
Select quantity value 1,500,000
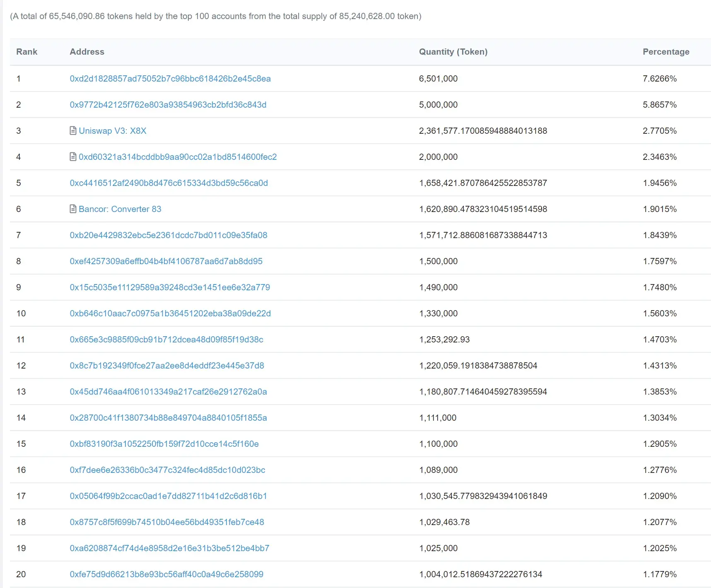point(439,261)
